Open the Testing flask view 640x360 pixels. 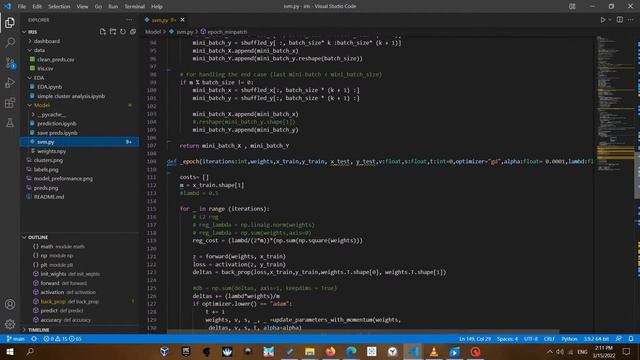point(10,122)
